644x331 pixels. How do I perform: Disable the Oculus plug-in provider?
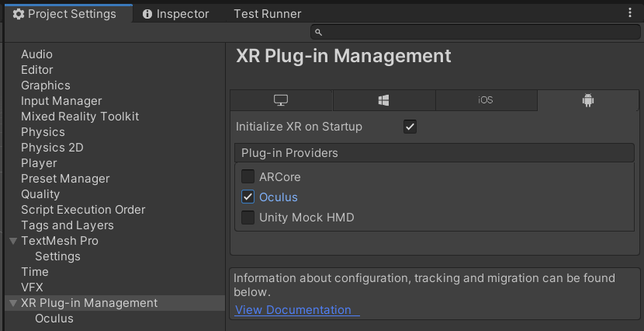(x=248, y=197)
